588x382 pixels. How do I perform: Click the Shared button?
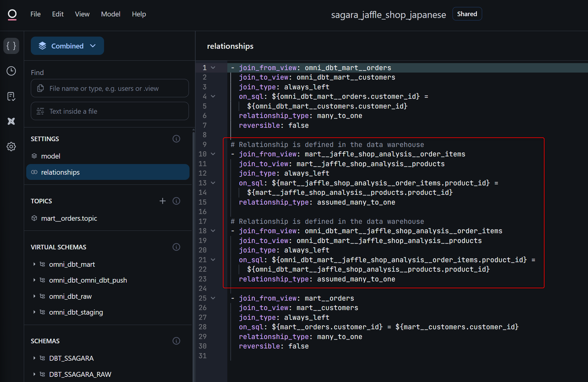(x=467, y=14)
